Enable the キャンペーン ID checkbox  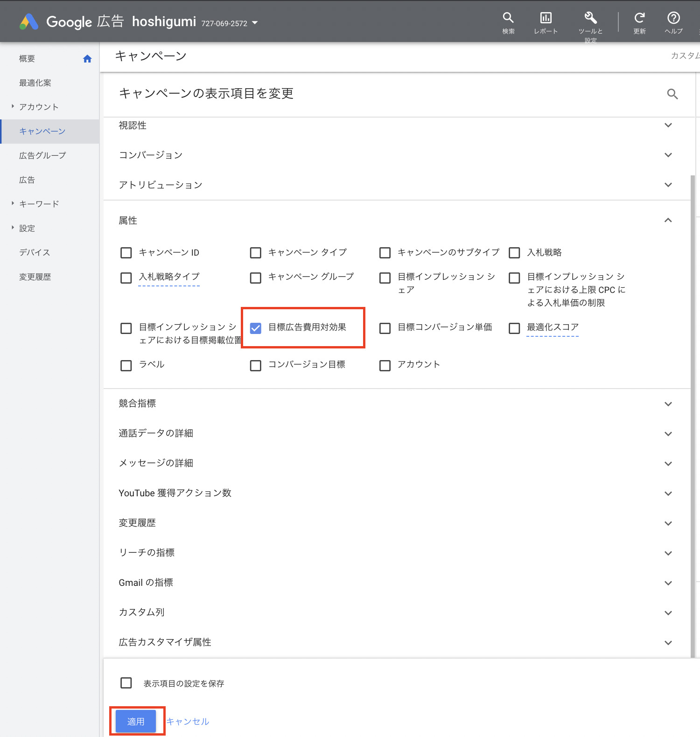126,253
